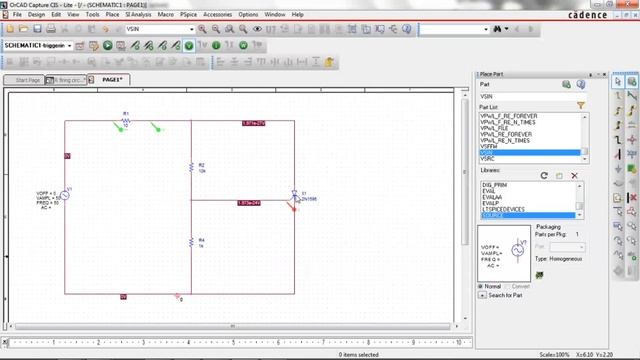Image resolution: width=640 pixels, height=360 pixels.
Task: Click the horizontal scrollbar of schematic canvas
Action: [233, 326]
